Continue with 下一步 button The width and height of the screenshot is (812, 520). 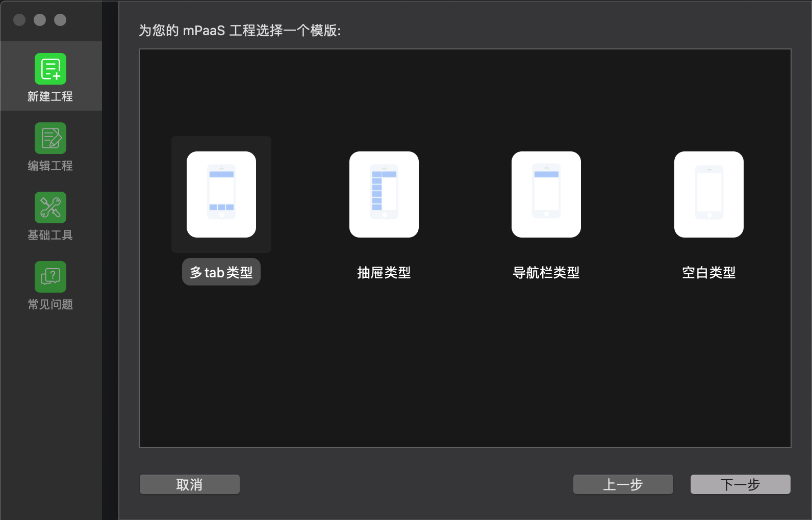(741, 484)
